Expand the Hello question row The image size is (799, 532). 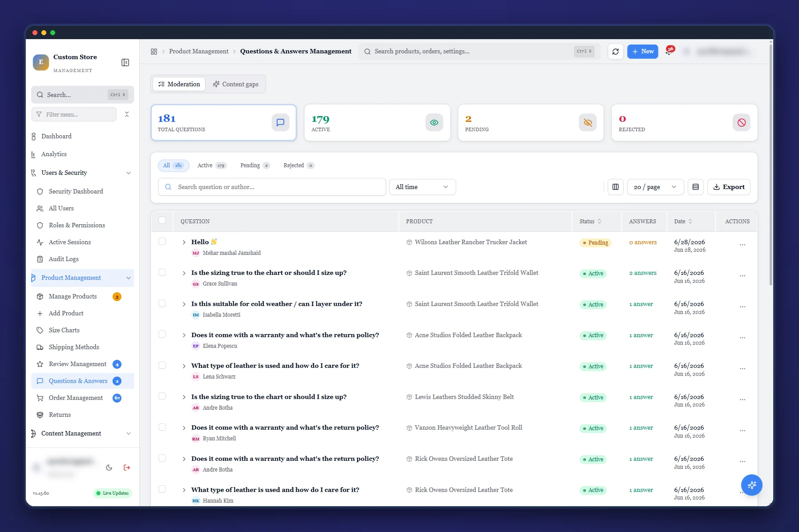tap(184, 242)
